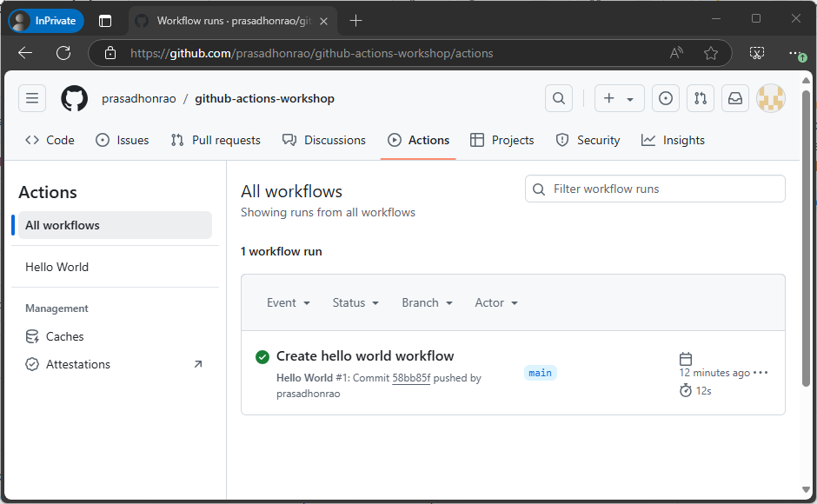Click the green success status icon
Screen dimensions: 817x504
(x=262, y=357)
